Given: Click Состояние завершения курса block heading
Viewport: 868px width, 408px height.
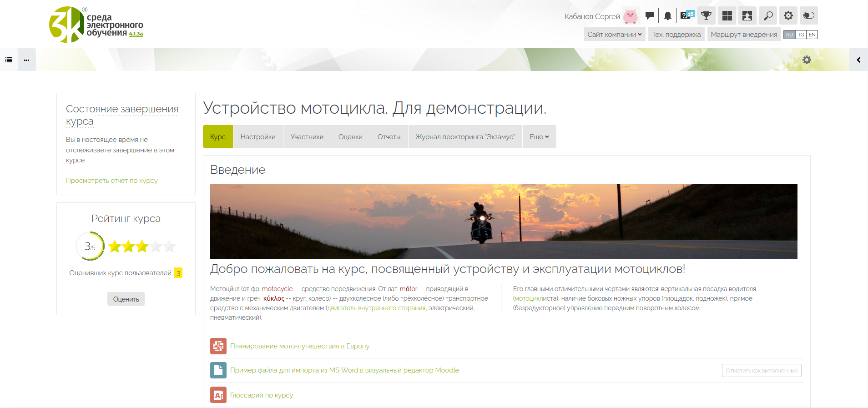Looking at the screenshot, I should click(x=122, y=115).
